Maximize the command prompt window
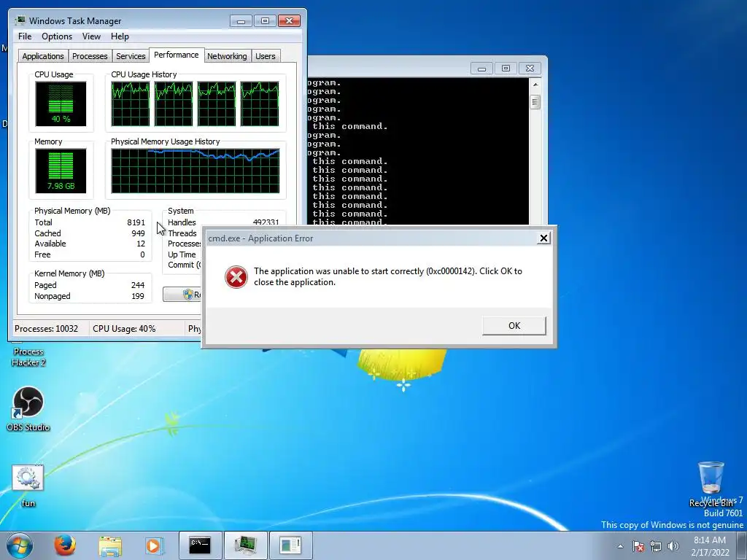The width and height of the screenshot is (747, 560). [x=506, y=69]
